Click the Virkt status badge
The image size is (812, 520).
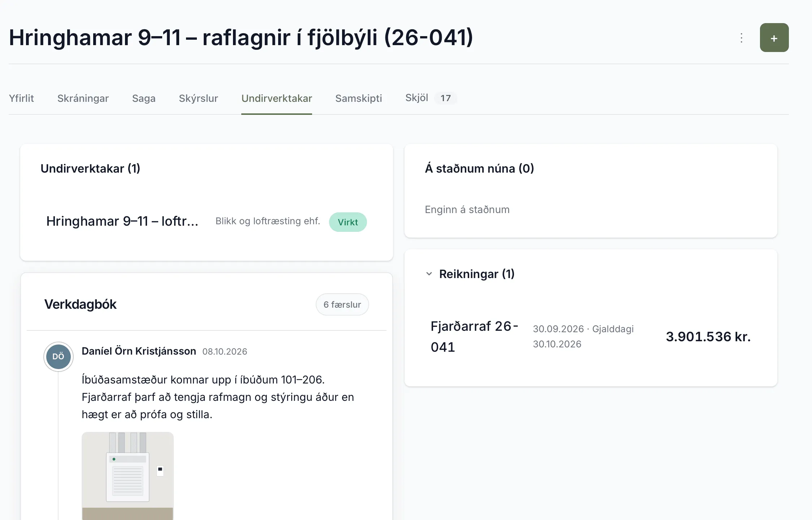tap(348, 222)
